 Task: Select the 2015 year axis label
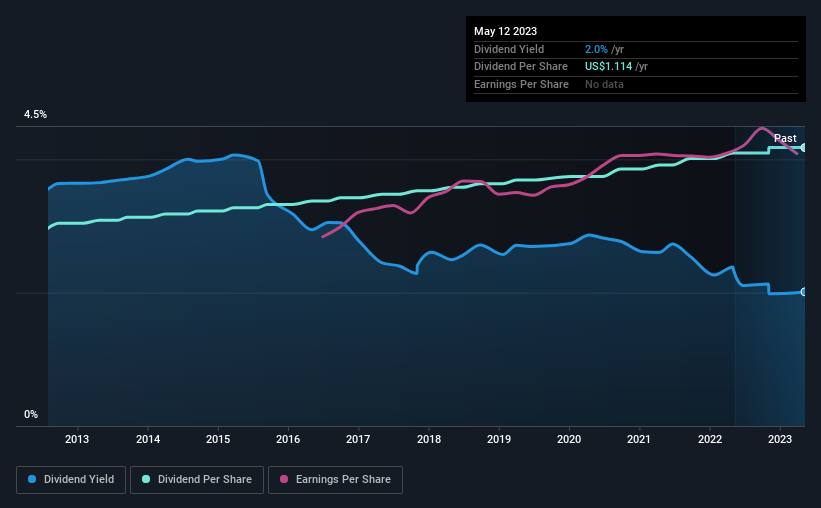pos(218,439)
